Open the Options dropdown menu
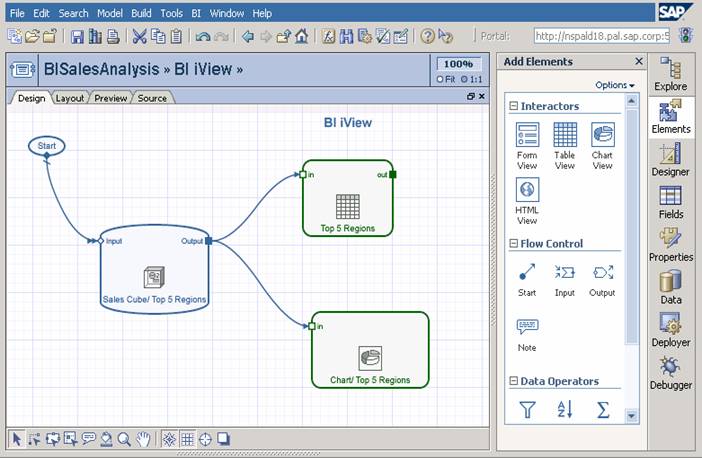 pyautogui.click(x=615, y=85)
